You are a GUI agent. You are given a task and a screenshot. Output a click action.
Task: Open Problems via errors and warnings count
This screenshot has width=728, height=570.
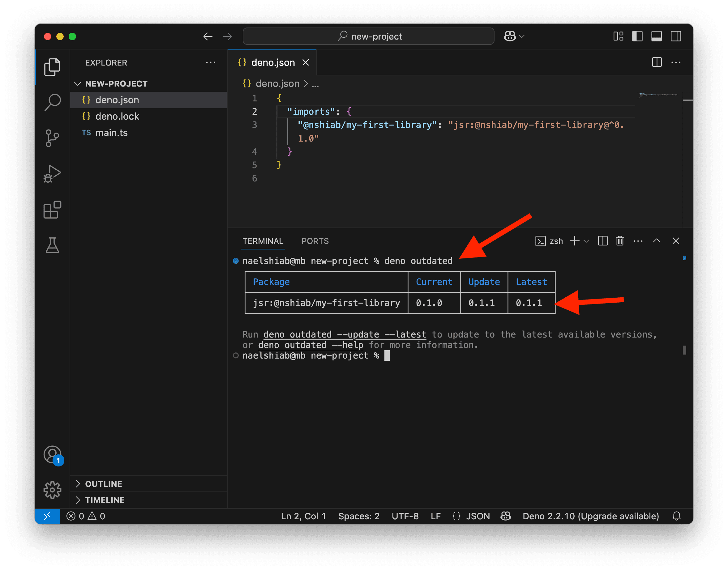coord(86,516)
